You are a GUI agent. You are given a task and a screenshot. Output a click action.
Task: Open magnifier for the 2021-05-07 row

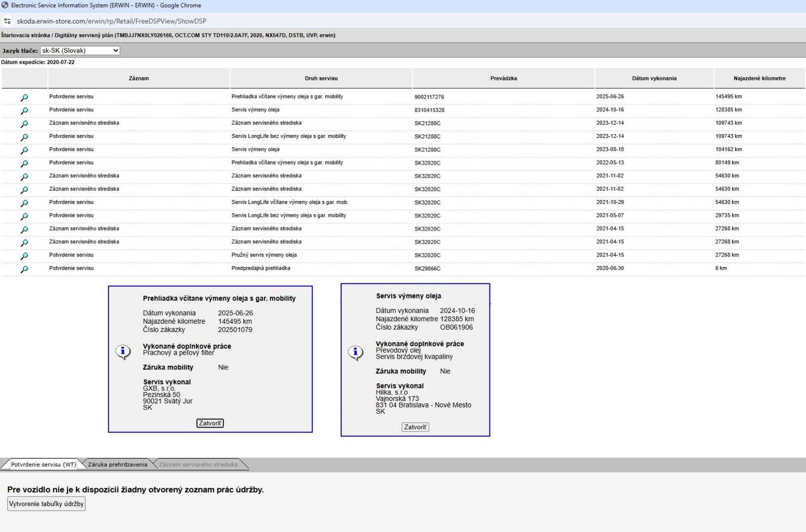pos(24,217)
